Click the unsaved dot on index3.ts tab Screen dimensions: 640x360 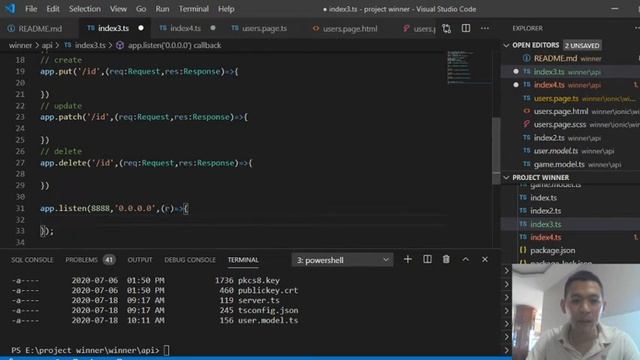click(141, 28)
